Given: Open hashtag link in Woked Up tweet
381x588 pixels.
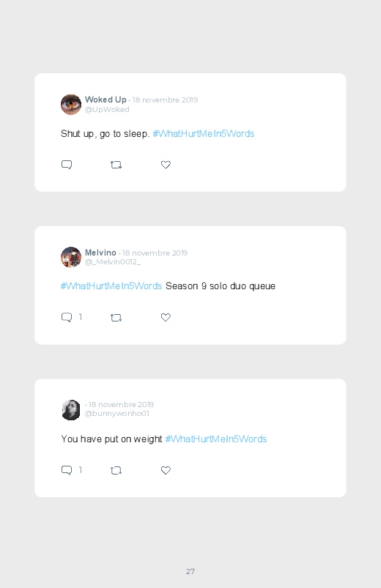Looking at the screenshot, I should click(204, 134).
